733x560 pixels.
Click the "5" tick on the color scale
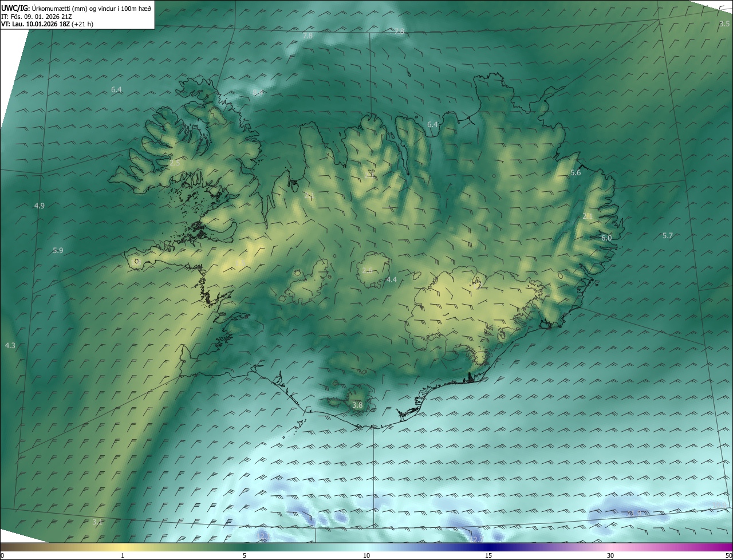[x=245, y=555]
